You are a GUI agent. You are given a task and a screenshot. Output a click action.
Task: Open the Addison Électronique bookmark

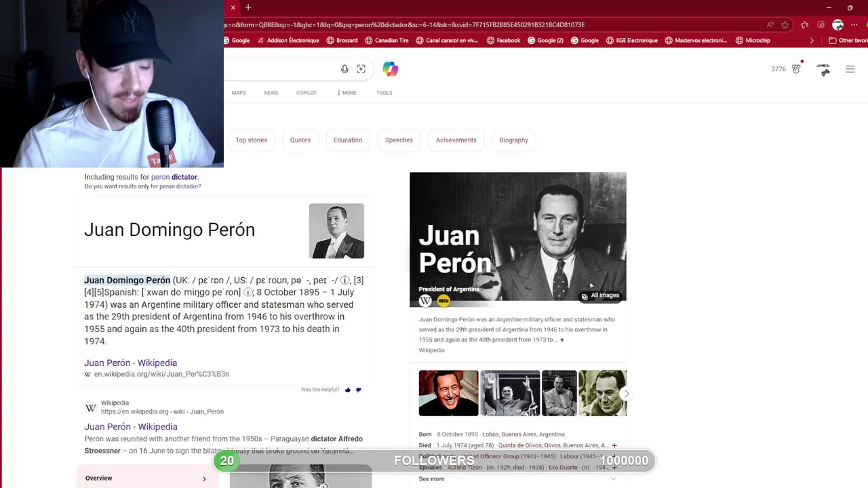pyautogui.click(x=288, y=41)
